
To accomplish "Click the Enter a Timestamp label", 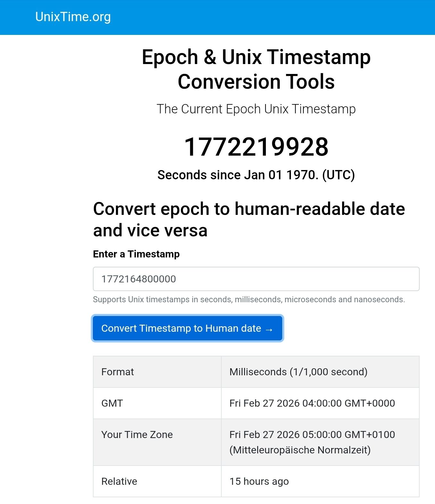I will (x=136, y=254).
